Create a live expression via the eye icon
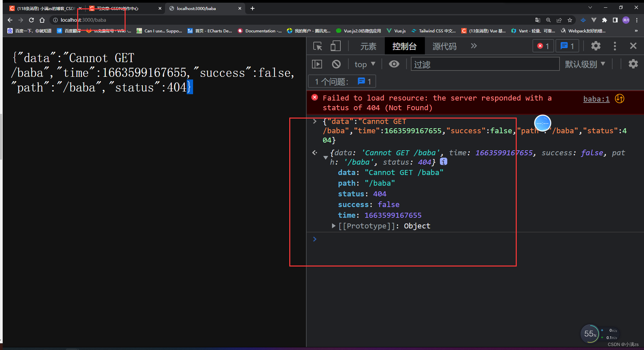The width and height of the screenshot is (644, 350). click(394, 64)
